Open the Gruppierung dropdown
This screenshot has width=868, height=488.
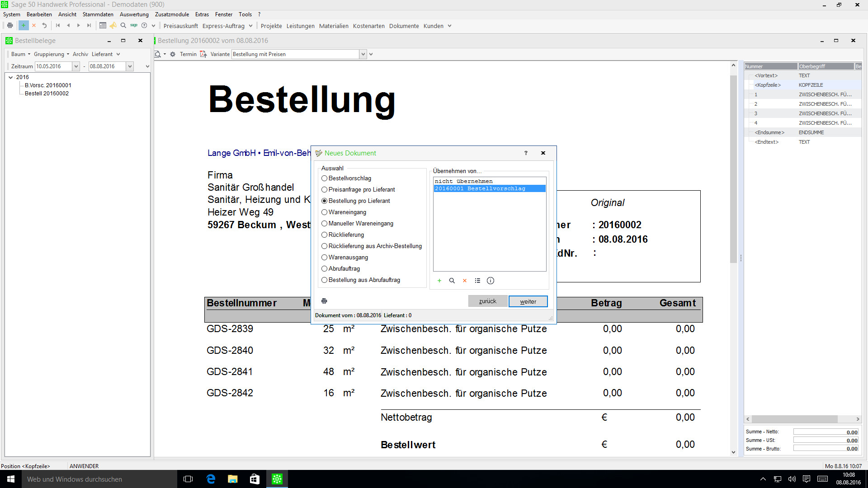coord(52,54)
